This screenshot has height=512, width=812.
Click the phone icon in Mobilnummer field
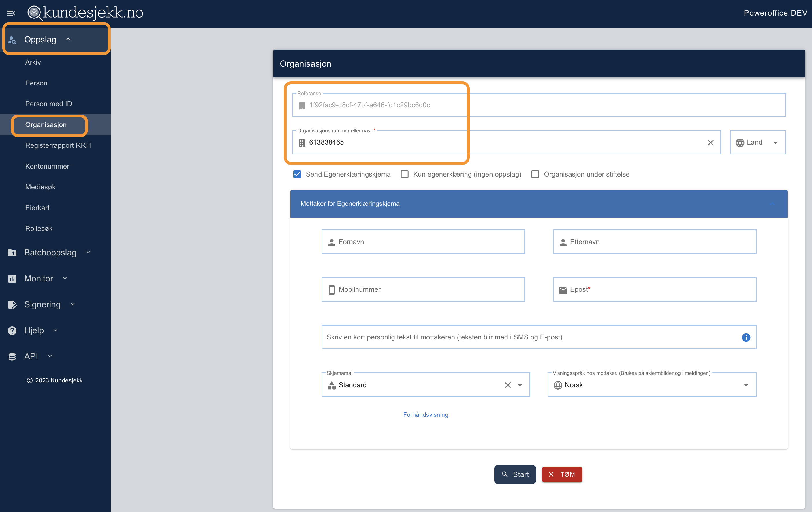(332, 289)
